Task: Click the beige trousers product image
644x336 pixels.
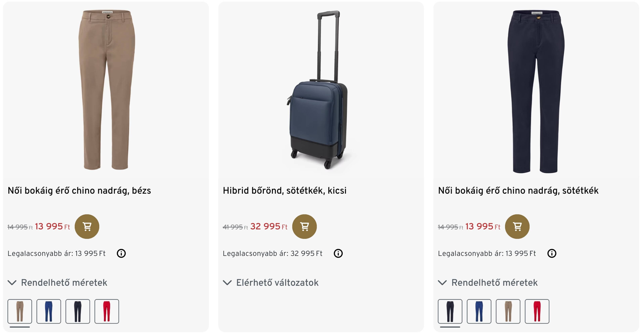Action: [106, 90]
